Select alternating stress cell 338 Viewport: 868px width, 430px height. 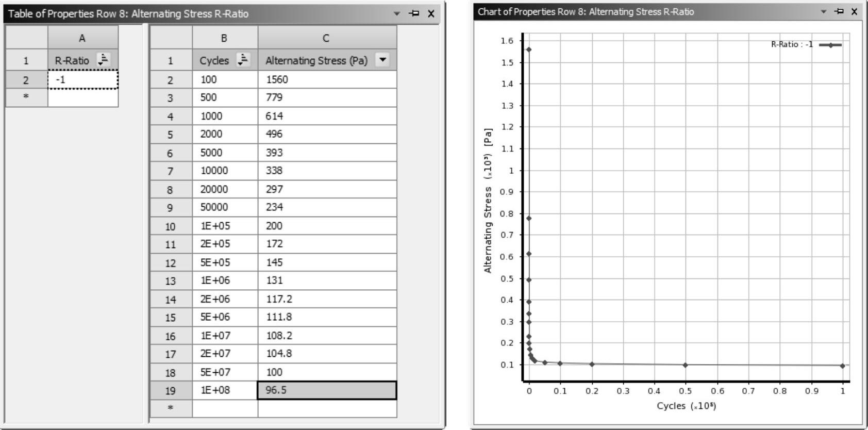pos(327,171)
